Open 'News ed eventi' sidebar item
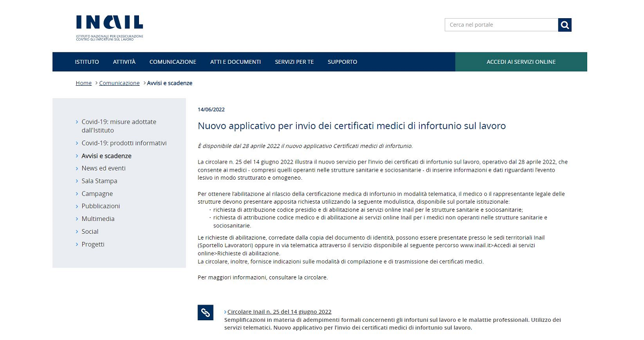This screenshot has height=340, width=644. 104,168
